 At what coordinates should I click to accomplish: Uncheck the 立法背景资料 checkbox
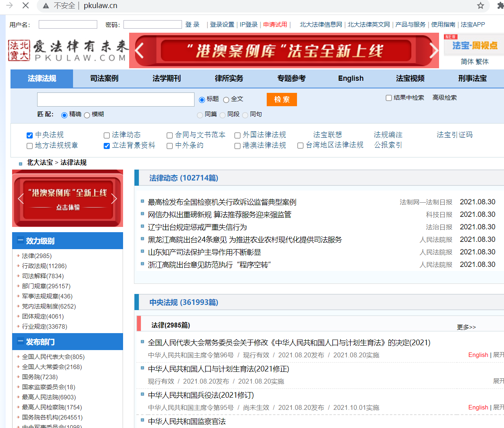(x=107, y=146)
